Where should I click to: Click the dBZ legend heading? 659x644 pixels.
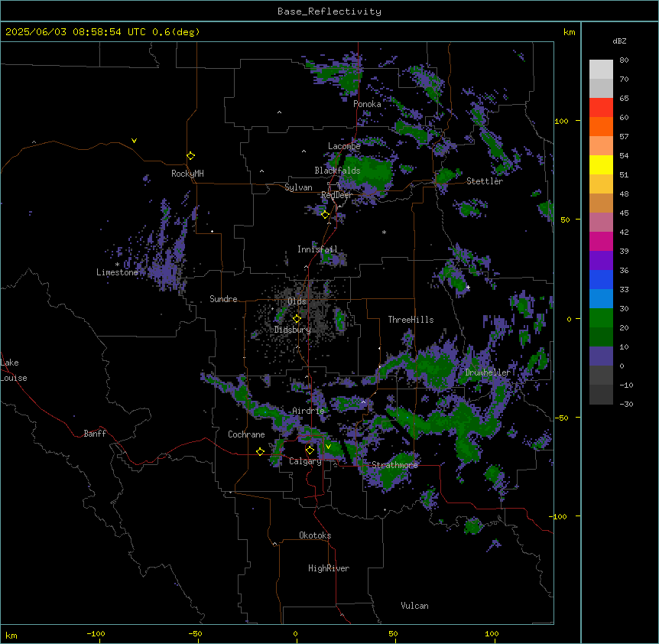tap(619, 41)
